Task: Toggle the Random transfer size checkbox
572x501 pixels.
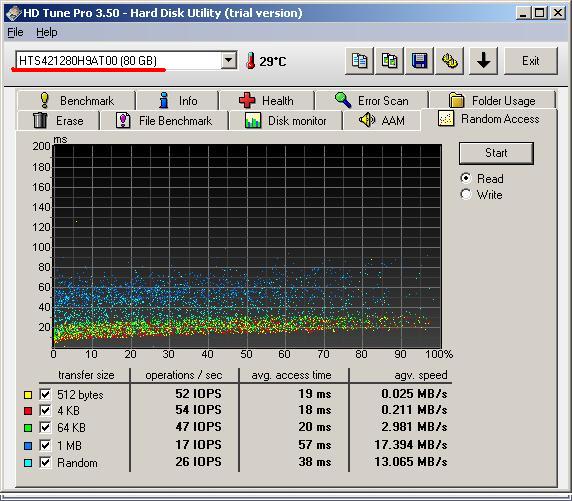Action: [45, 462]
